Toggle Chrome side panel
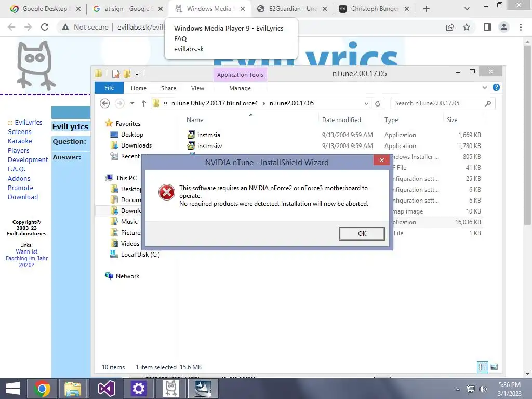The image size is (532, 399). (487, 27)
